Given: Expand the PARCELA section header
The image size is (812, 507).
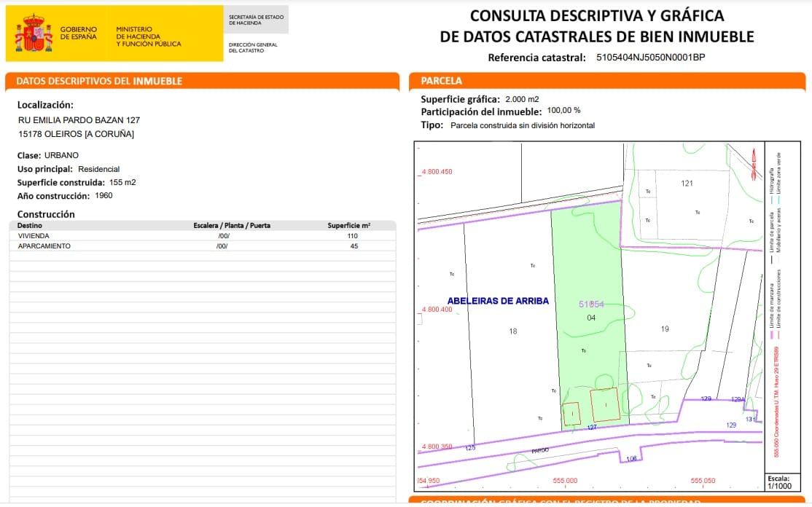Looking at the screenshot, I should (x=609, y=81).
